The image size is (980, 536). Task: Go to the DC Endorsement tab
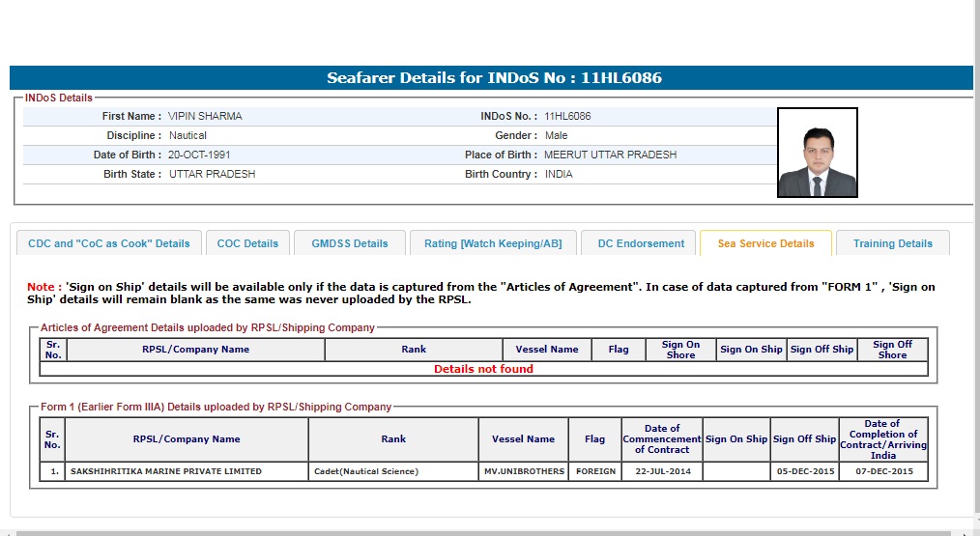click(x=641, y=243)
